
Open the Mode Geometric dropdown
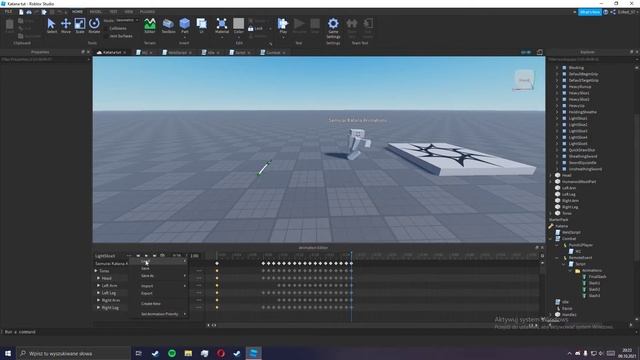coord(127,20)
